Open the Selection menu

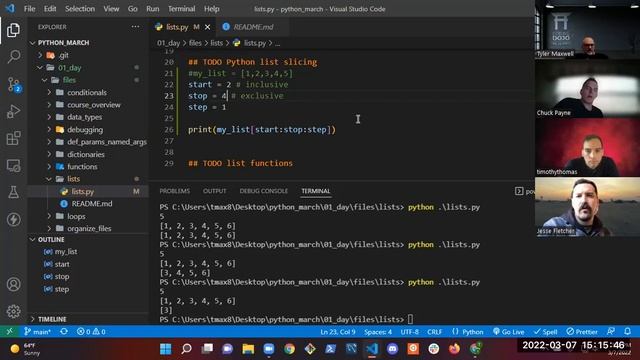tap(80, 9)
